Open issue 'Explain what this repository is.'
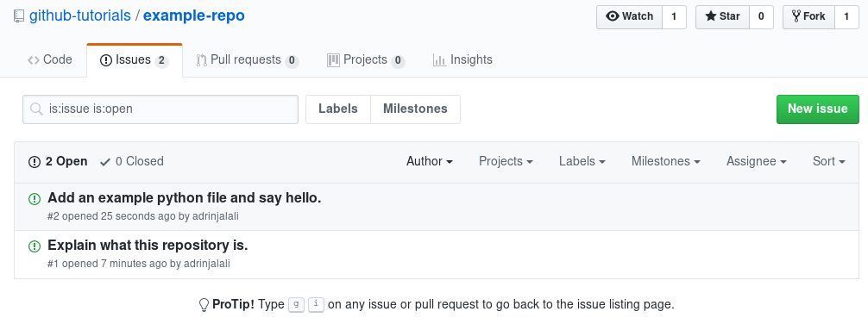This screenshot has width=868, height=324. [148, 246]
